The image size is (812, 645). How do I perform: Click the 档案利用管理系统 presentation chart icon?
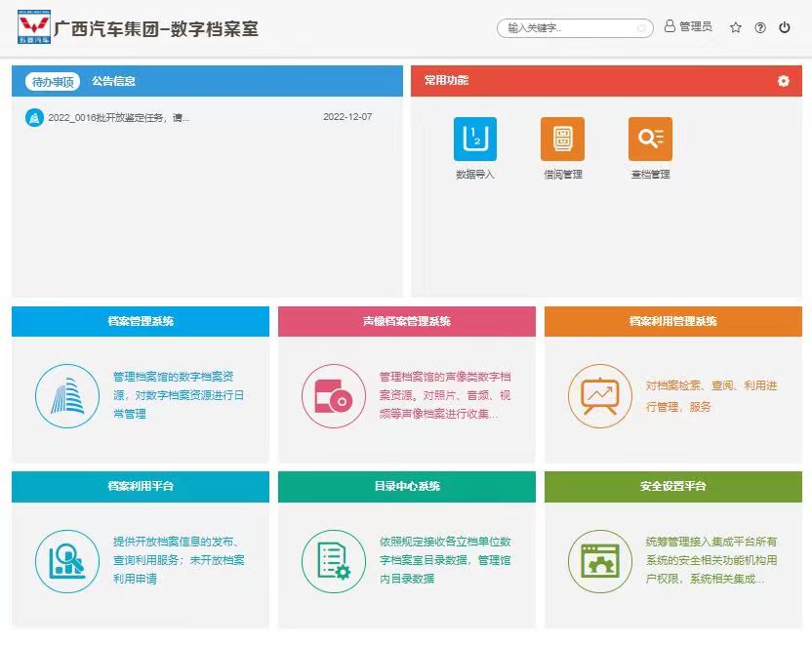pyautogui.click(x=600, y=395)
